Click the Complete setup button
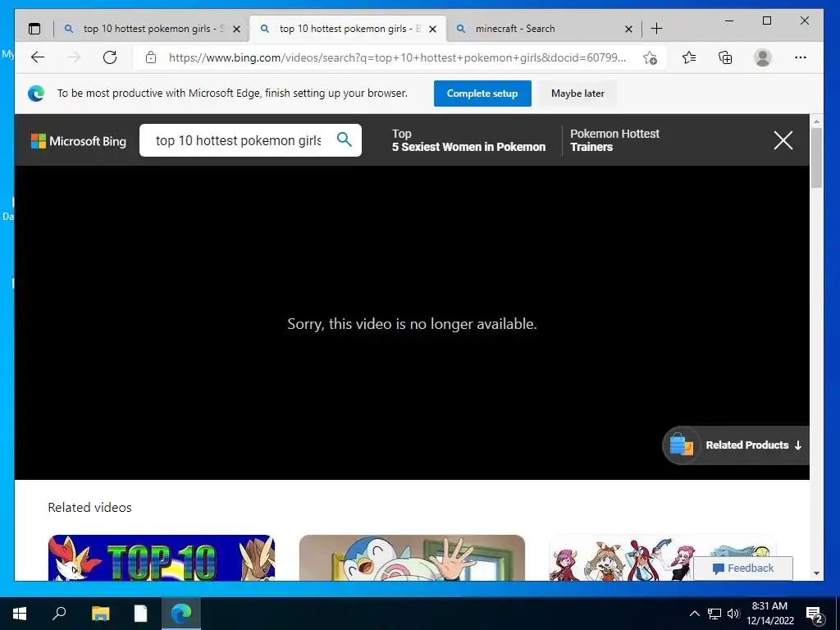This screenshot has width=840, height=630. pos(482,94)
